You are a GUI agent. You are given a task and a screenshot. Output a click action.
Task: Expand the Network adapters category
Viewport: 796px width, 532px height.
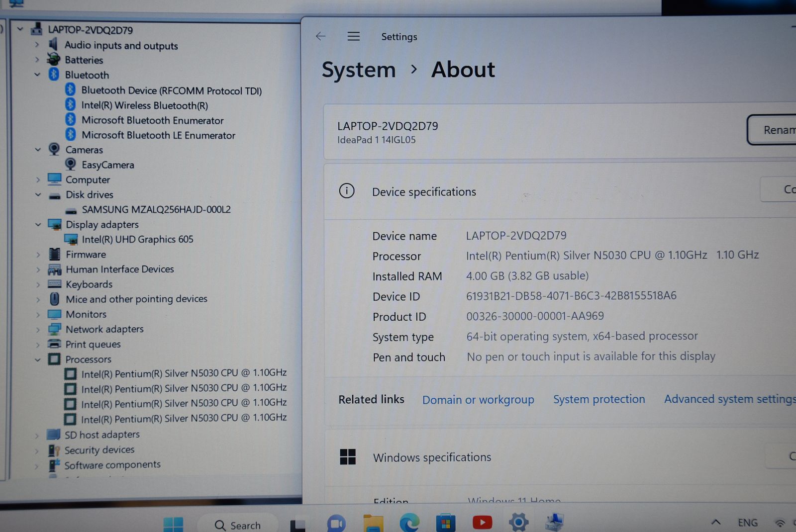pos(38,329)
